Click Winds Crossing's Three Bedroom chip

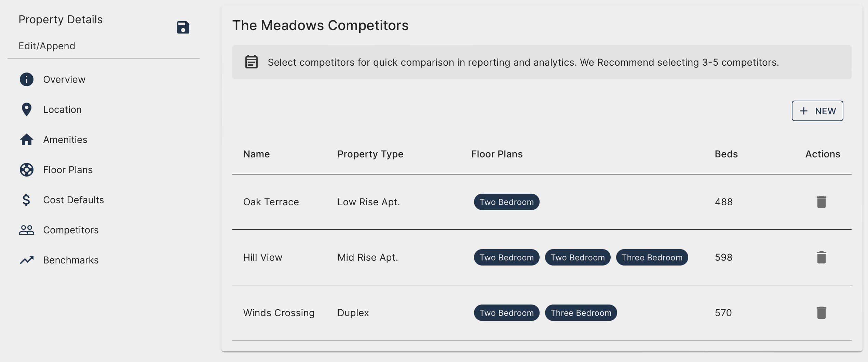(x=581, y=313)
